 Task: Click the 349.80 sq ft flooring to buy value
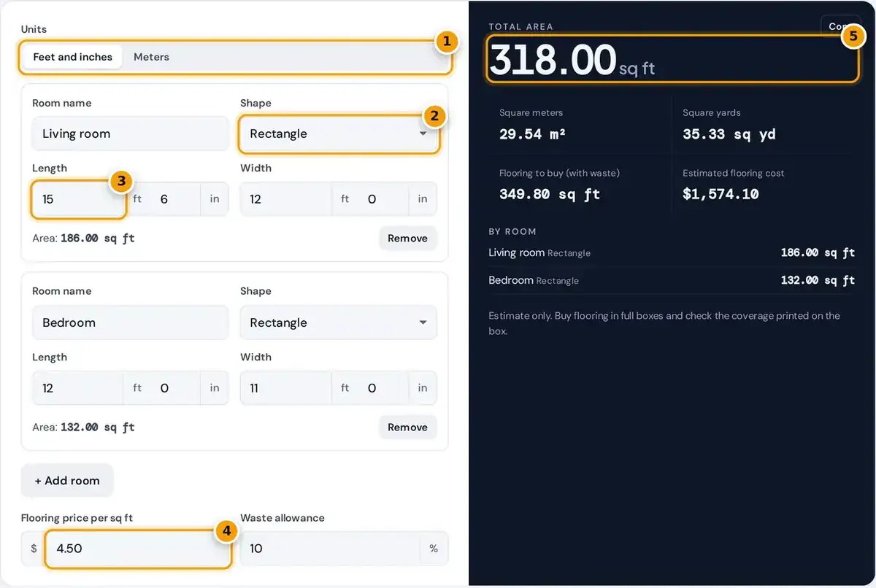(550, 194)
